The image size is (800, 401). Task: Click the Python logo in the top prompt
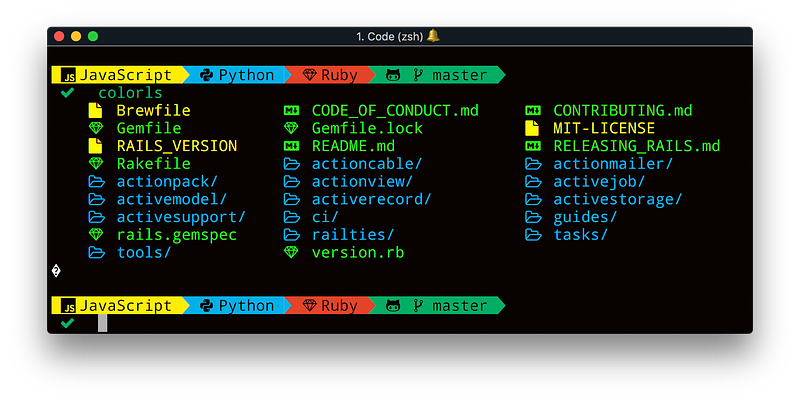click(x=207, y=75)
